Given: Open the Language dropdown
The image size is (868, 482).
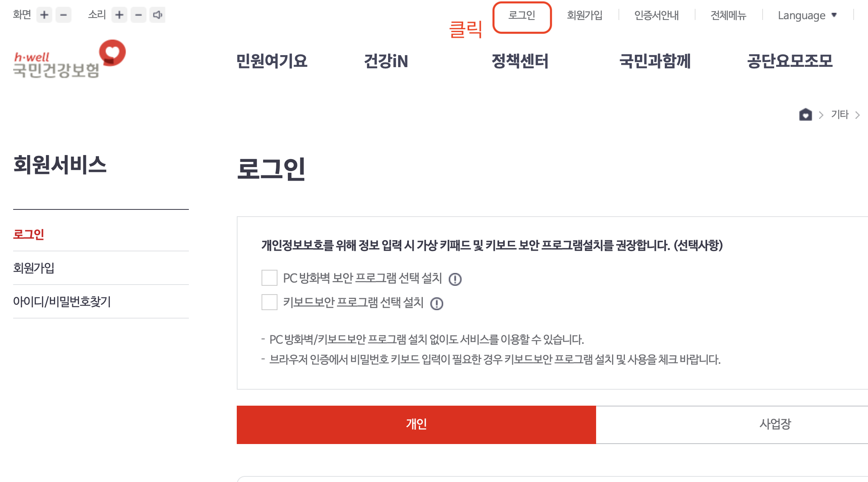Looking at the screenshot, I should pyautogui.click(x=807, y=15).
